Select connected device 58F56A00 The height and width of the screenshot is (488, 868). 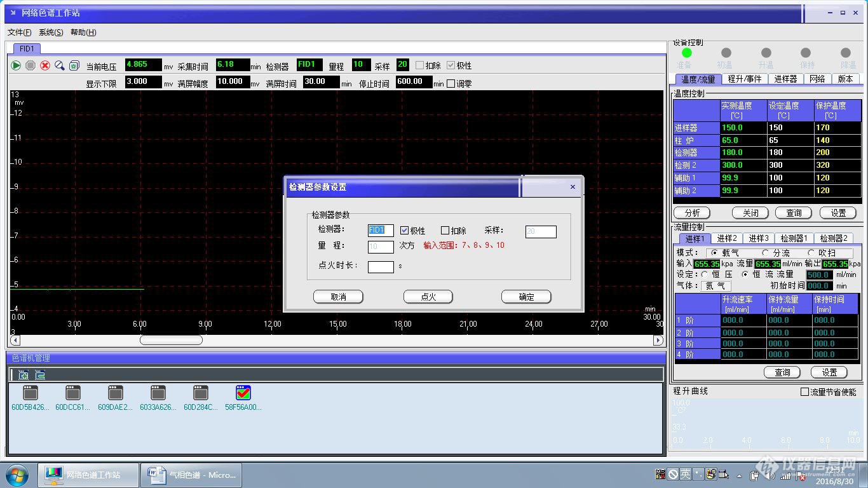click(x=243, y=398)
